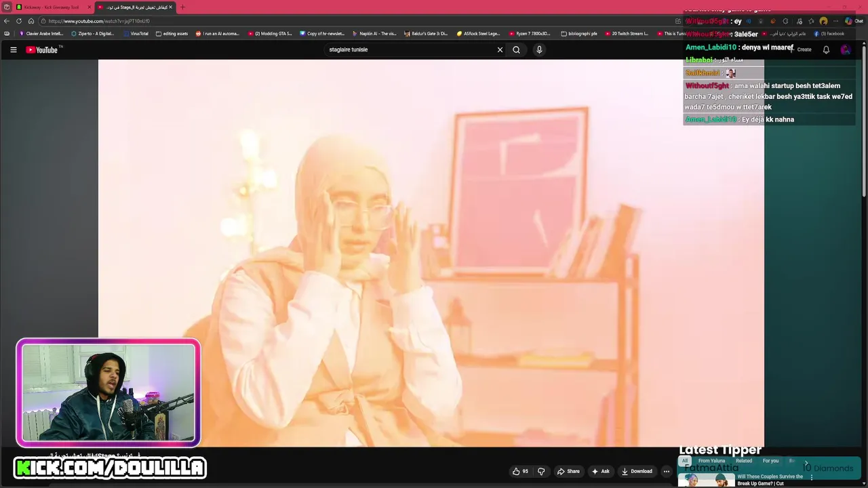Image resolution: width=868 pixels, height=488 pixels.
Task: Open ASRock Steel Legend bookmark
Action: pos(478,33)
